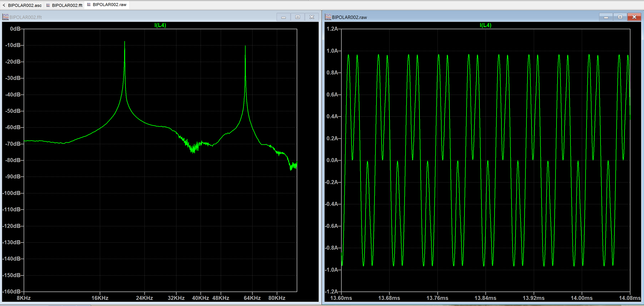
Task: Click the -60dB axis label
Action: click(13, 127)
